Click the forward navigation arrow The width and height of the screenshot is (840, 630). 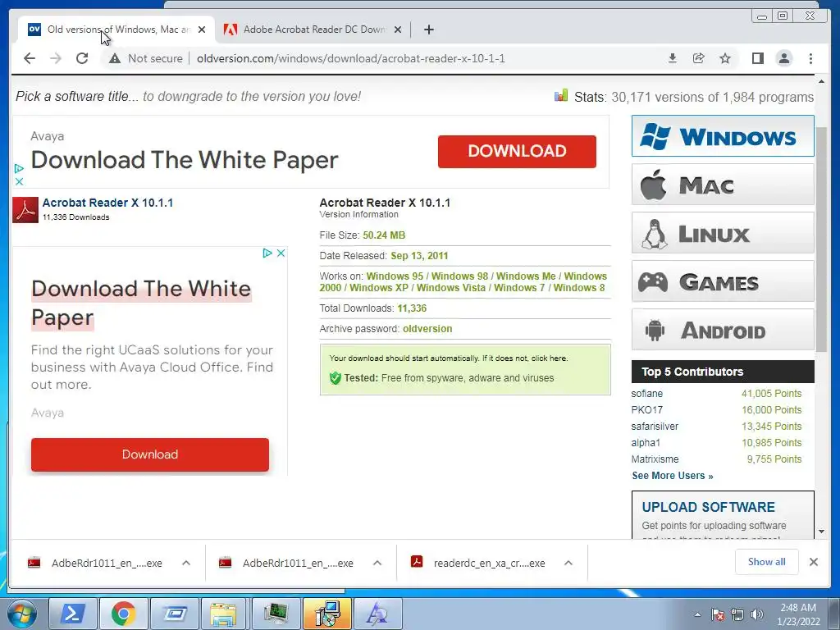[x=56, y=58]
